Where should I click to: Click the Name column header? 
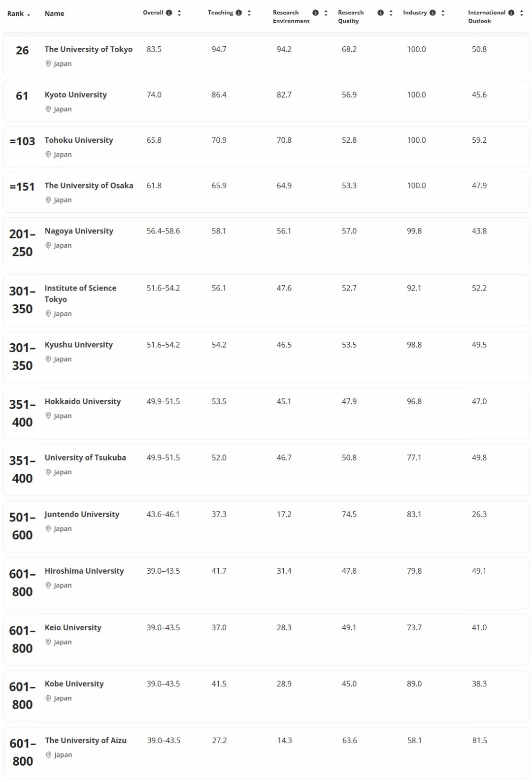click(54, 13)
